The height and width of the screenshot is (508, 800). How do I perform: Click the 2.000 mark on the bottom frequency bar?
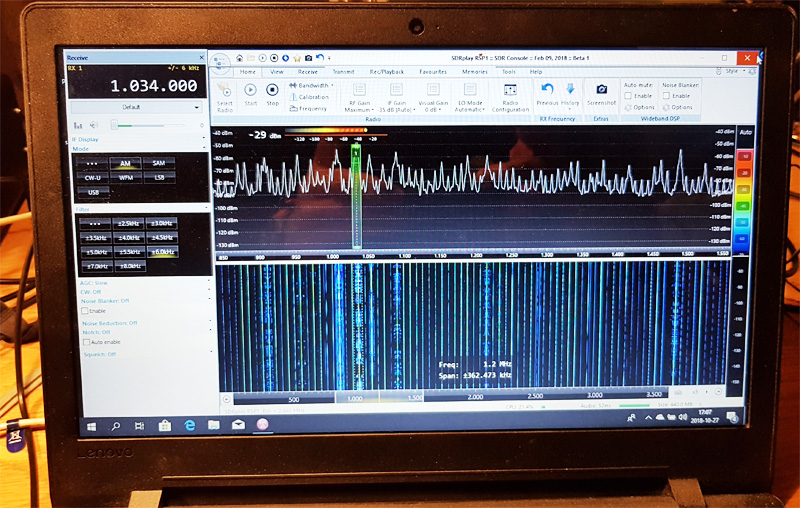click(475, 397)
